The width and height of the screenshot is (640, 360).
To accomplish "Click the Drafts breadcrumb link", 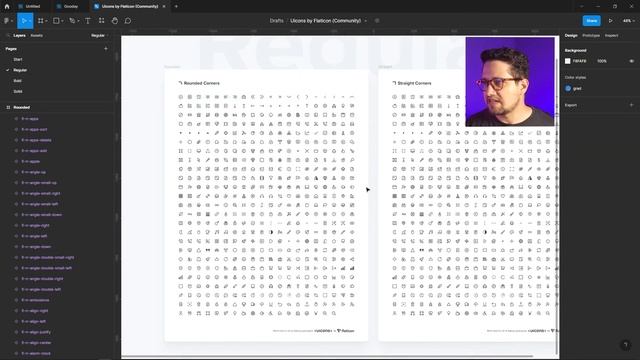I will (276, 21).
